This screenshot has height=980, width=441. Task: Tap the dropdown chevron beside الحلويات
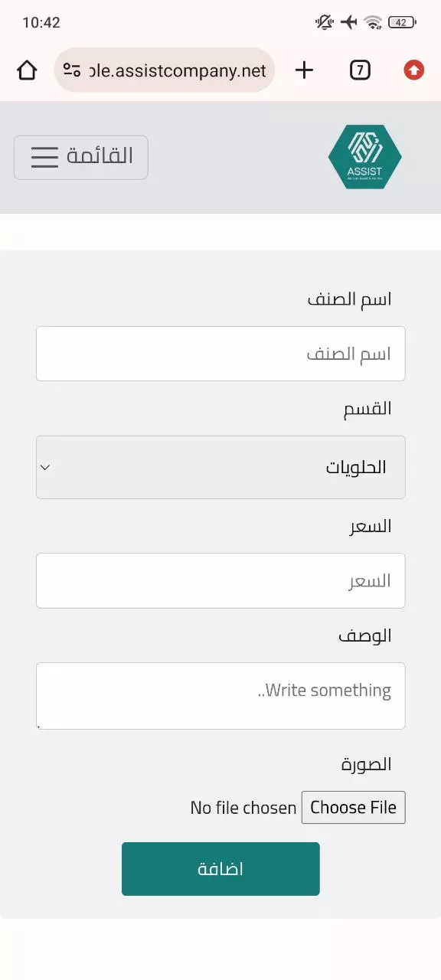44,467
